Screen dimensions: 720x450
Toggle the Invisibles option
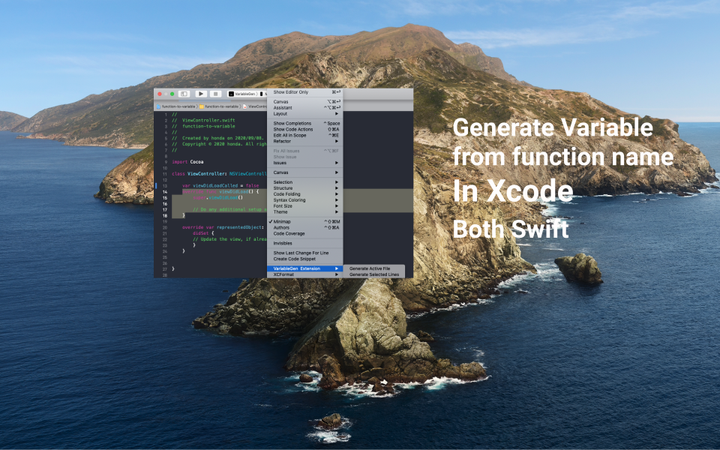[x=305, y=243]
